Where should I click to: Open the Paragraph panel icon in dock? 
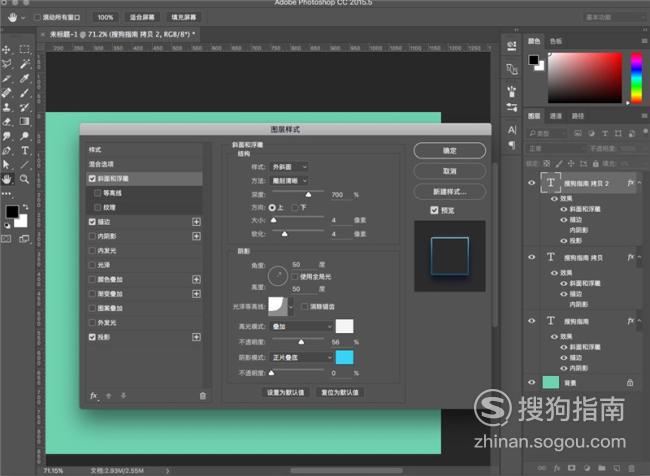pyautogui.click(x=512, y=145)
